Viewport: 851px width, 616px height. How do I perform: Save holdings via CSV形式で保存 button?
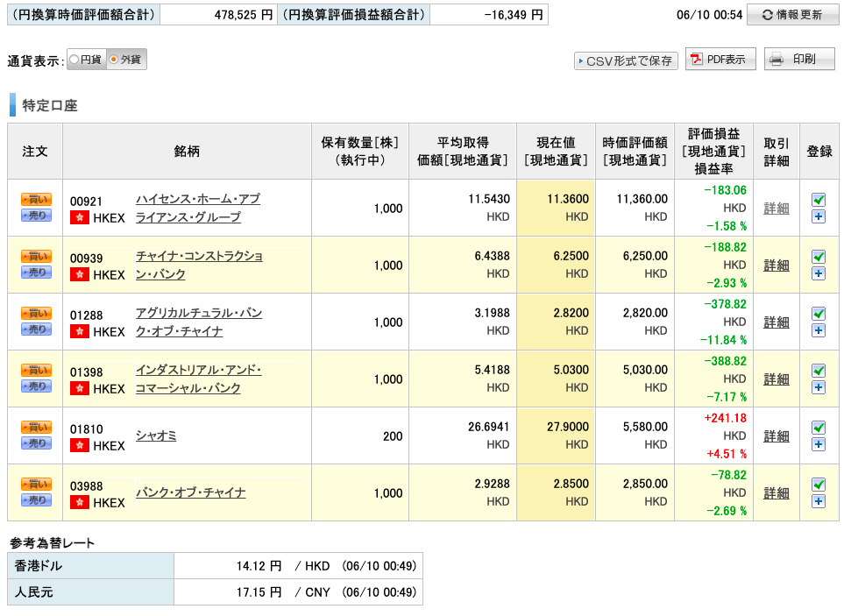626,60
